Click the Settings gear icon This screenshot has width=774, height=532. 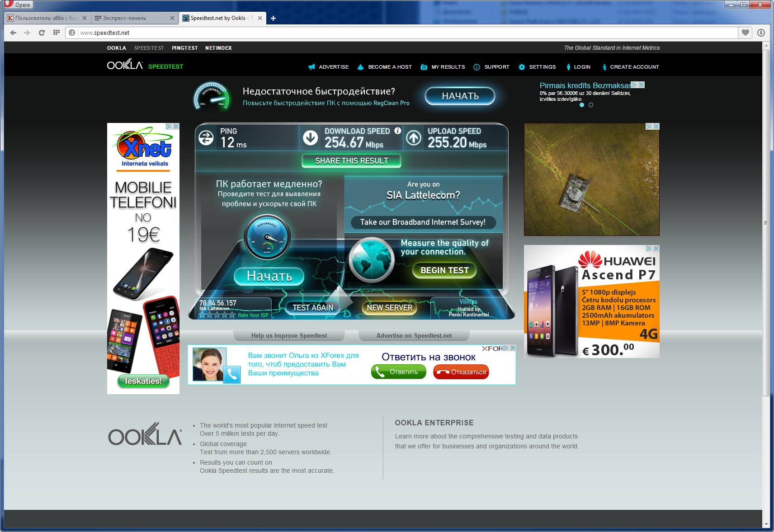click(x=522, y=67)
